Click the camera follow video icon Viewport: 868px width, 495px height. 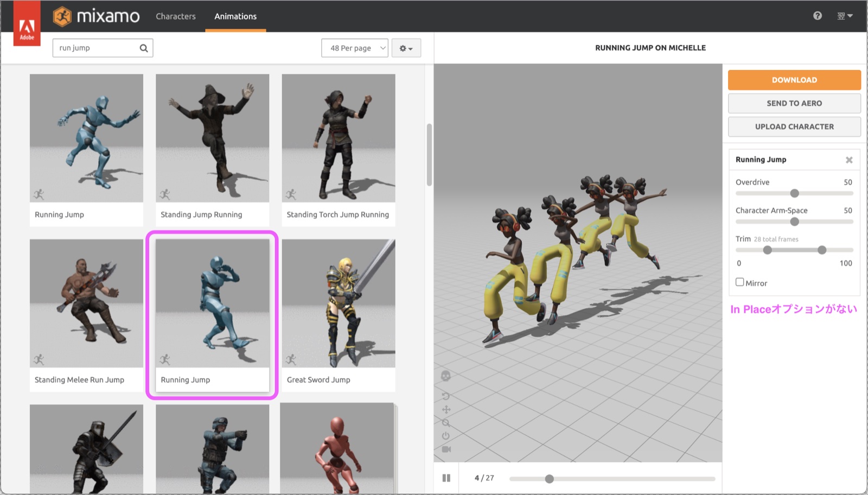(x=446, y=449)
